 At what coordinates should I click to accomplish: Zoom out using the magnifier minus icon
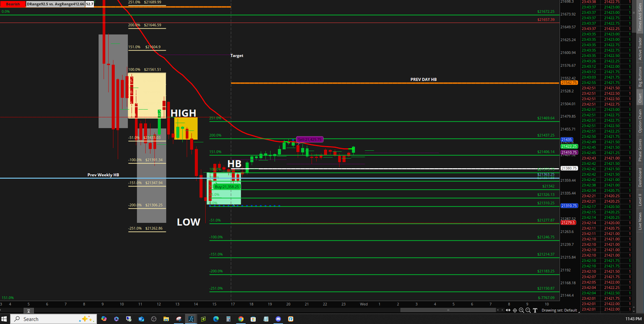coord(528,310)
